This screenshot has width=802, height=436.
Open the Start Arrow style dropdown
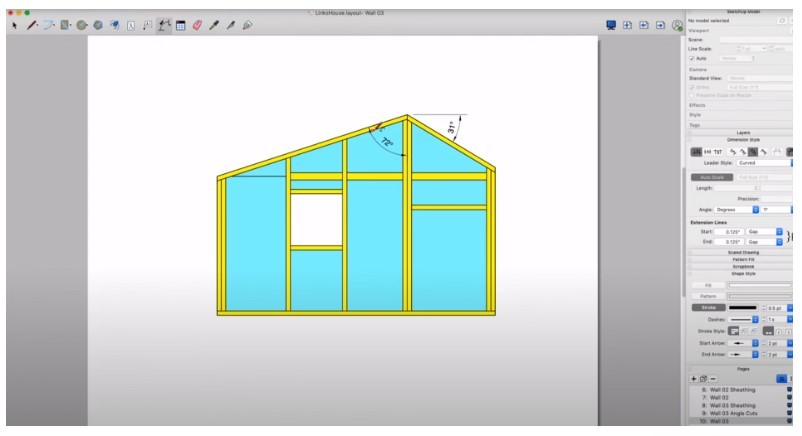coord(743,343)
